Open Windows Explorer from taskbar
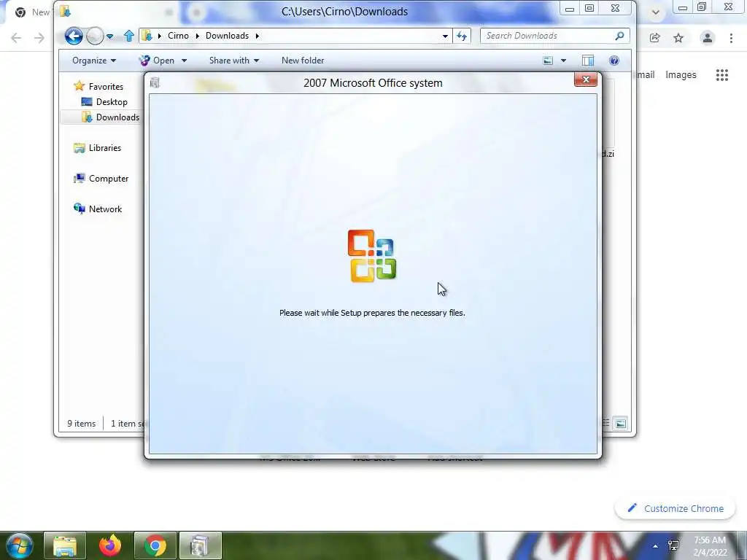Image resolution: width=747 pixels, height=560 pixels. point(65,545)
